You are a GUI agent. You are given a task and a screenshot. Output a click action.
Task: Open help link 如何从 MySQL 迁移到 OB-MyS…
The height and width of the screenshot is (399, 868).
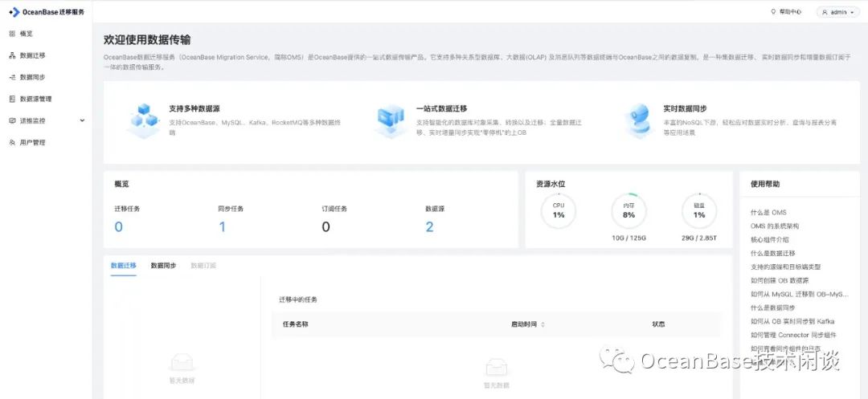pyautogui.click(x=800, y=294)
